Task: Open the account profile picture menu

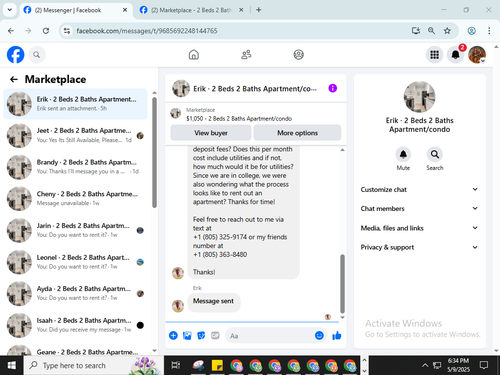Action: (x=477, y=55)
